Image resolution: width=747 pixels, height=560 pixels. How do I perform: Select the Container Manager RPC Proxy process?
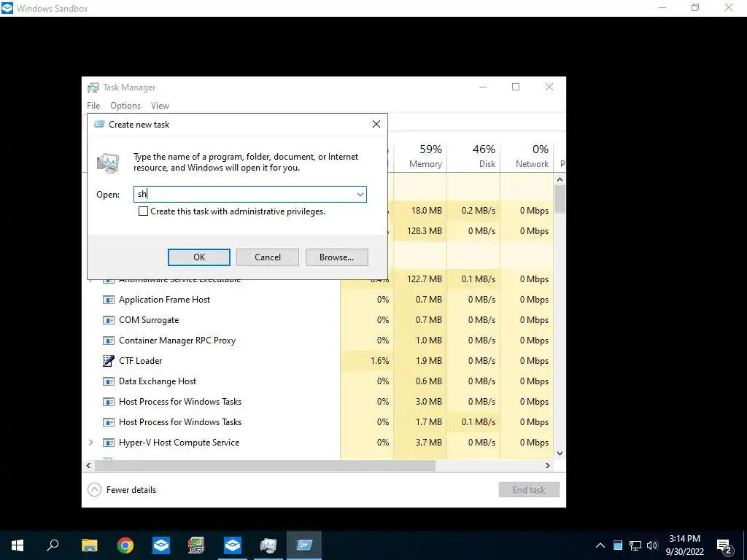pyautogui.click(x=177, y=341)
